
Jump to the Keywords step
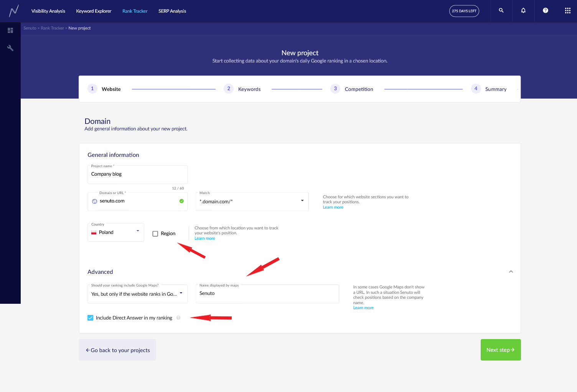coord(249,89)
